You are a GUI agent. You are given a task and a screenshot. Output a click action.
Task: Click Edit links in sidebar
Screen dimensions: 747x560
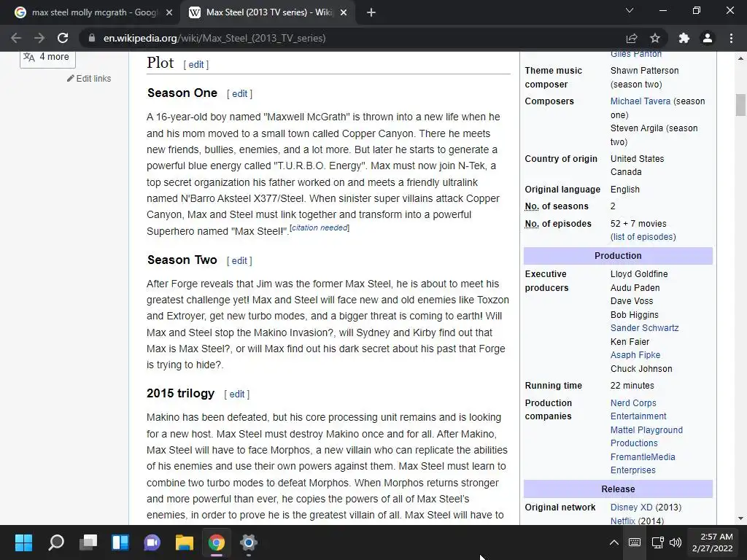coord(89,79)
